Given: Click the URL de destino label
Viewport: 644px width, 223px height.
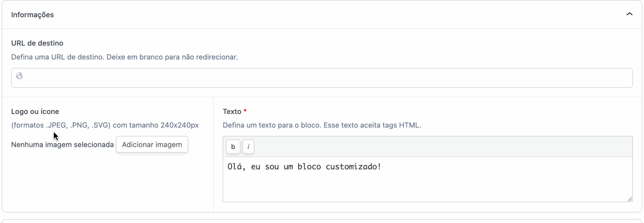Looking at the screenshot, I should pyautogui.click(x=37, y=43).
